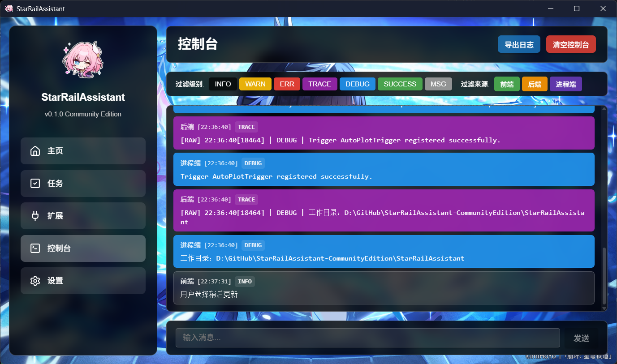Viewport: 617px width, 364px height.
Task: Click the 输入消息 message input field
Action: [x=367, y=338]
